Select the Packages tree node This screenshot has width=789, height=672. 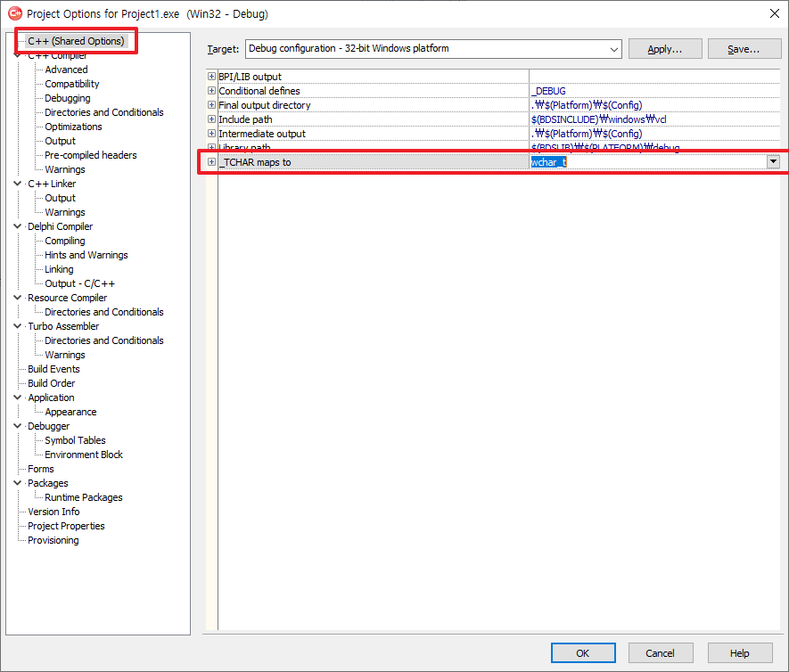(x=48, y=483)
